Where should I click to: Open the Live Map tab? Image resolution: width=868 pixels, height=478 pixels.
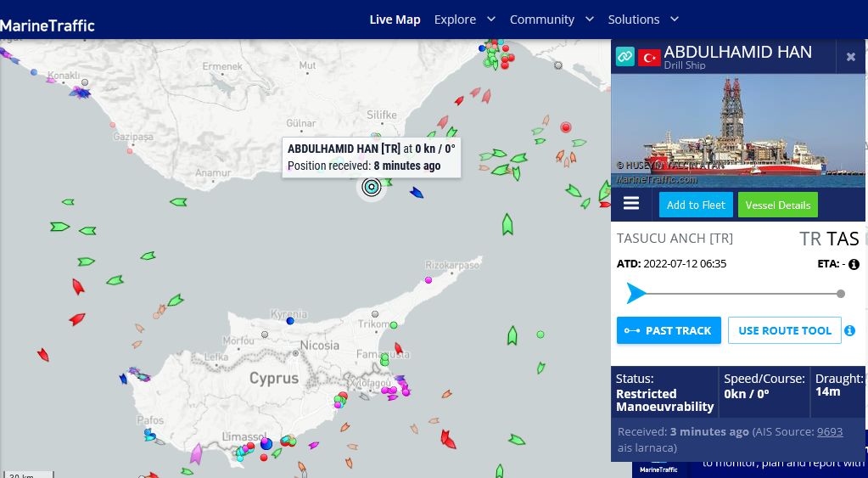click(x=395, y=20)
